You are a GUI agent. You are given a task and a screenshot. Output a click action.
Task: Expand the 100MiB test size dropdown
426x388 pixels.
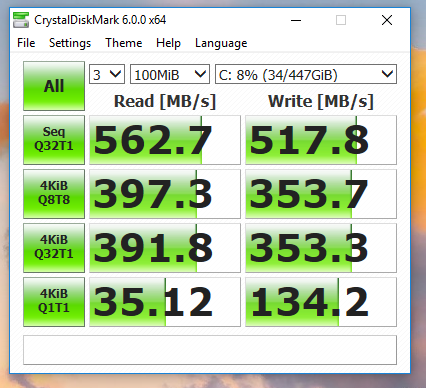pos(170,74)
